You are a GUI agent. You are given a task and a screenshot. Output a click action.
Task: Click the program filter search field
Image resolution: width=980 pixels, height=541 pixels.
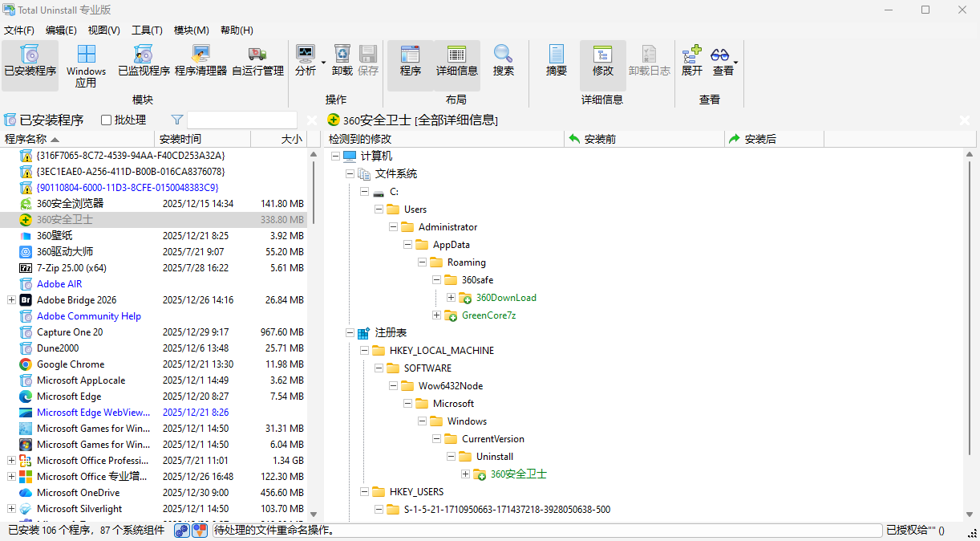pyautogui.click(x=241, y=120)
